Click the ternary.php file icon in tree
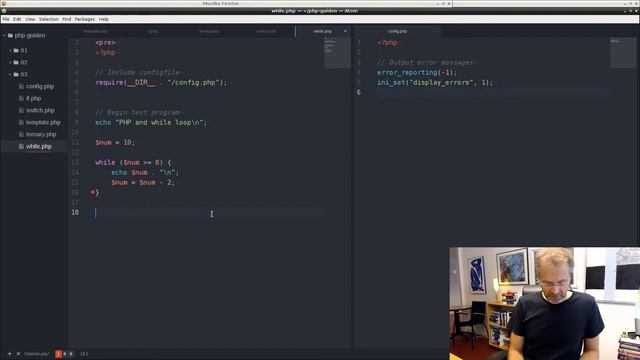 pyautogui.click(x=21, y=134)
